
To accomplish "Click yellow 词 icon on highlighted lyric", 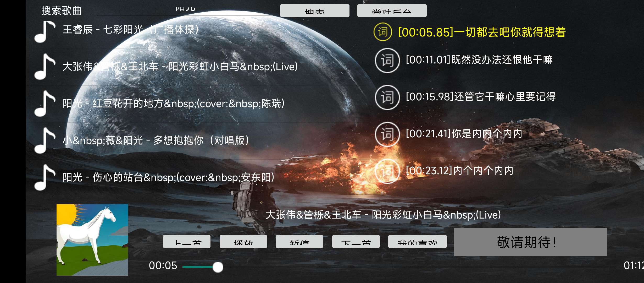I will pos(382,32).
